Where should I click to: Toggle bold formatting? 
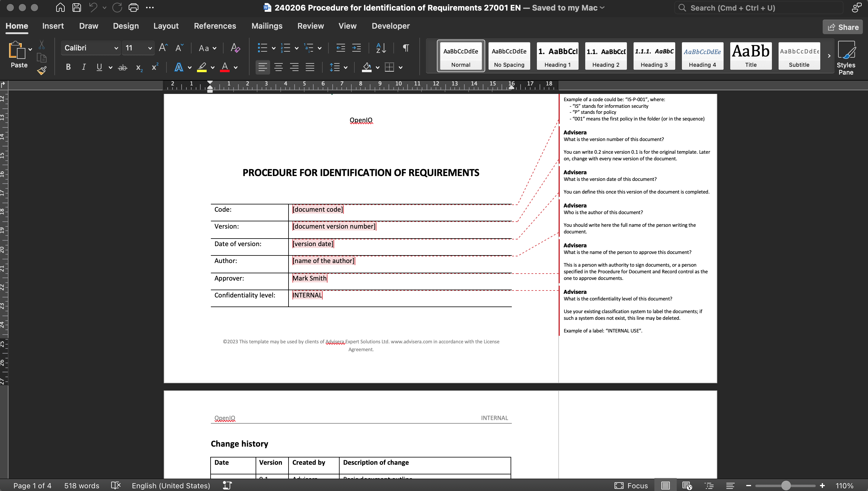[68, 67]
